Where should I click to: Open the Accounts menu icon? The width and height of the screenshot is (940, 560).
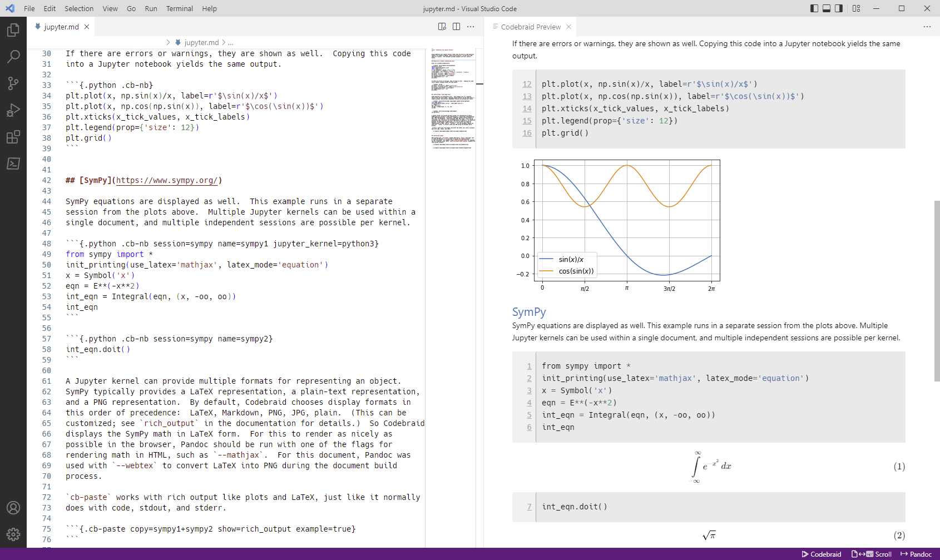pyautogui.click(x=13, y=508)
